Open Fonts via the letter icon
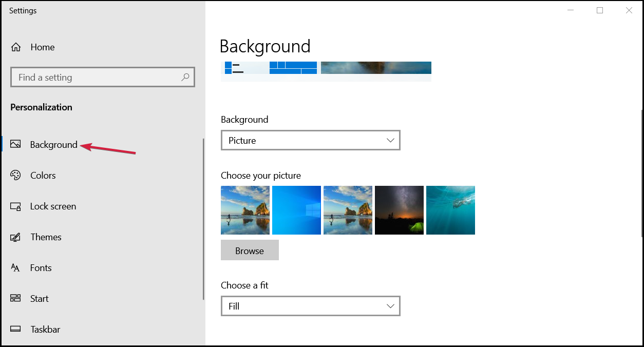This screenshot has width=644, height=347. click(15, 268)
